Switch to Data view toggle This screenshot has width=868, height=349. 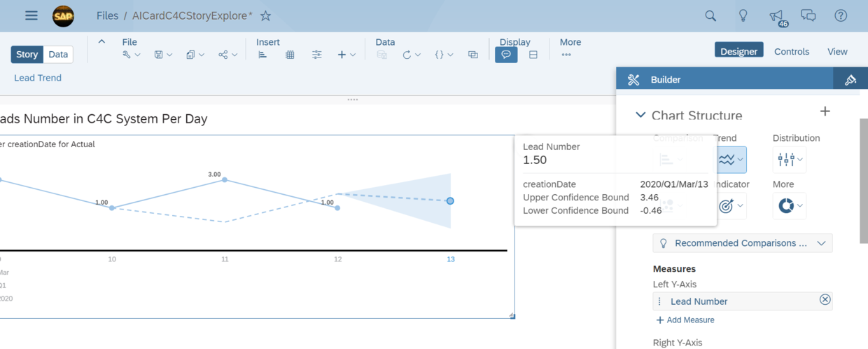(x=58, y=54)
